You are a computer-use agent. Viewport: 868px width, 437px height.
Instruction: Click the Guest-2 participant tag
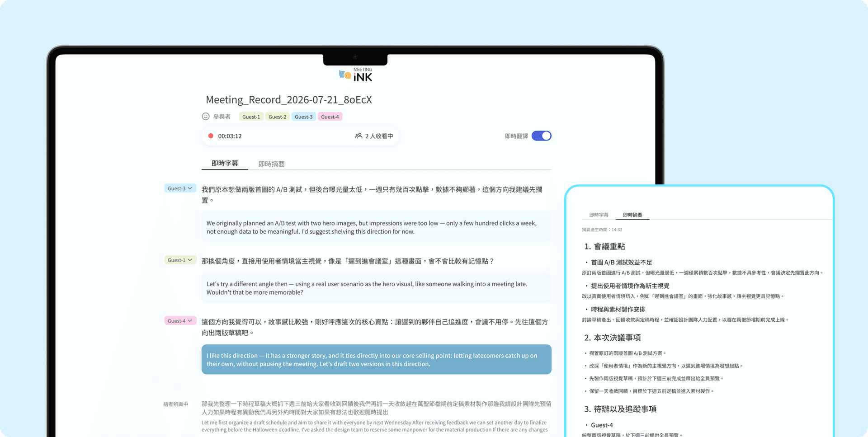click(277, 117)
